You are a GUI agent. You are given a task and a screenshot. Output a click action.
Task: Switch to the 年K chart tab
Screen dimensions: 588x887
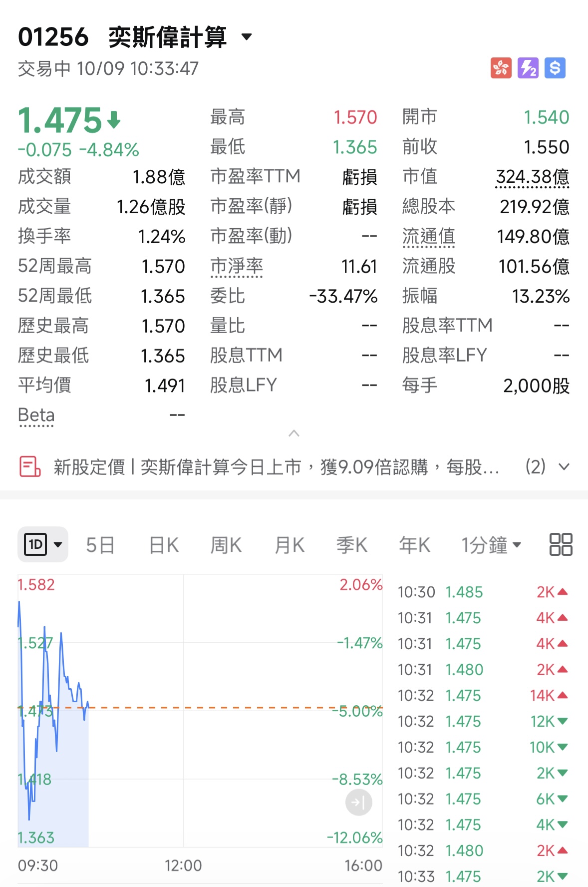415,545
